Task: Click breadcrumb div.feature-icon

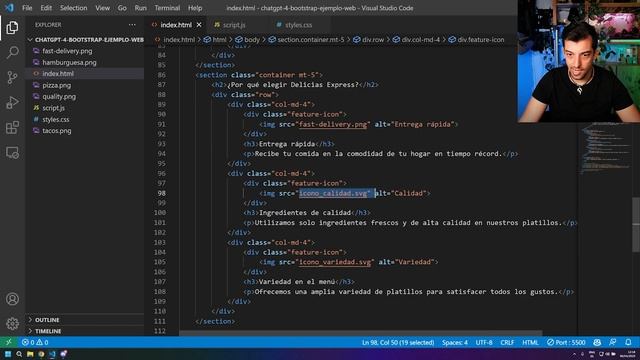Action: (476, 40)
